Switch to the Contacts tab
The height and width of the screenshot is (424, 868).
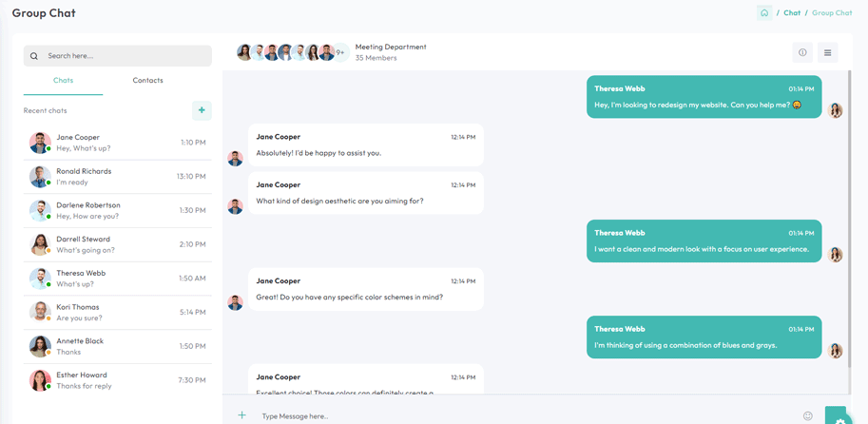(147, 81)
